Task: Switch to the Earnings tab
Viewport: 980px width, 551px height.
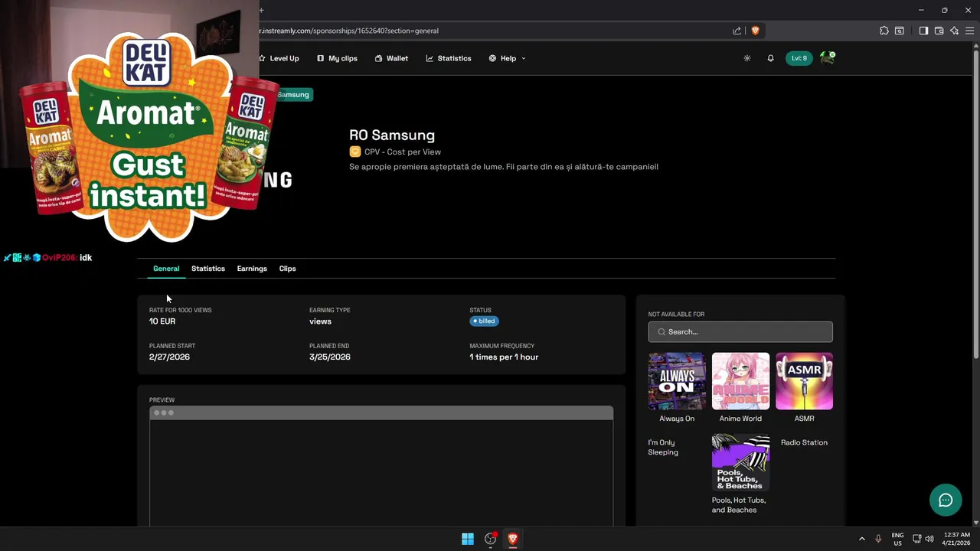Action: [252, 269]
